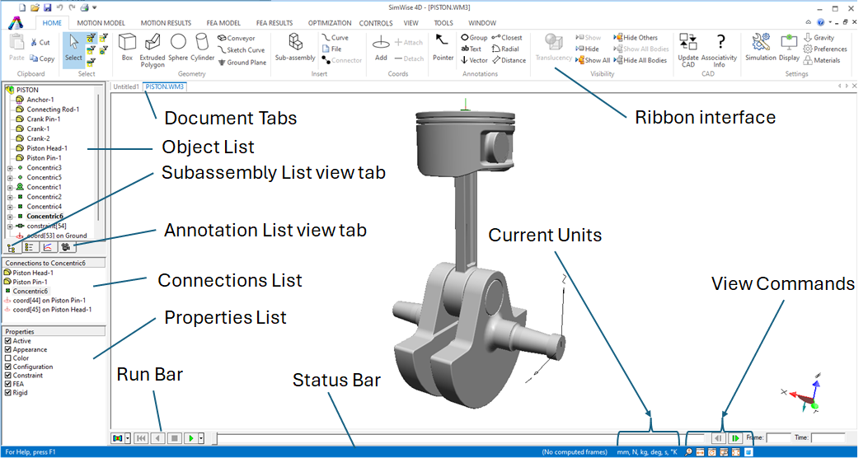This screenshot has height=458, width=868.
Task: Toggle the Rigid property checkbox
Action: 7,393
